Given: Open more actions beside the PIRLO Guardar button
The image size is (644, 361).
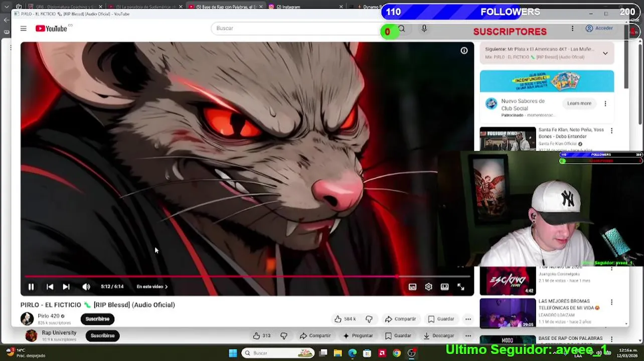Looking at the screenshot, I should (468, 319).
